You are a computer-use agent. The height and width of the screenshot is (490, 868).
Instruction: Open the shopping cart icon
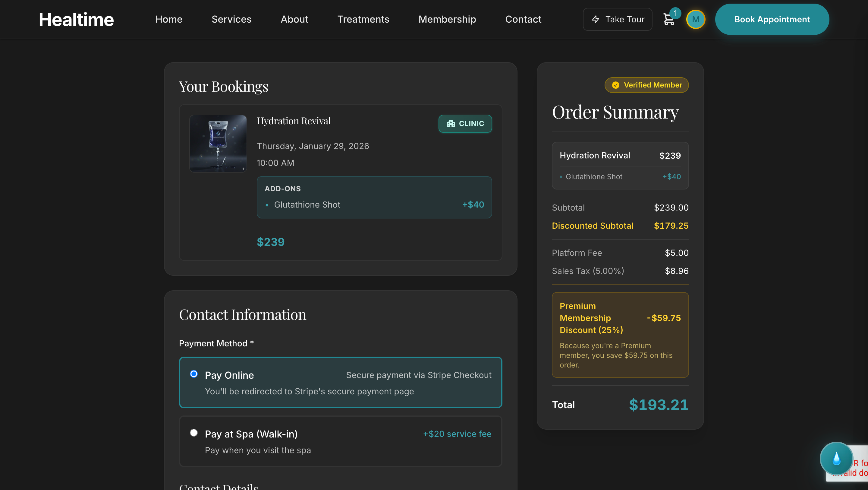coord(669,20)
